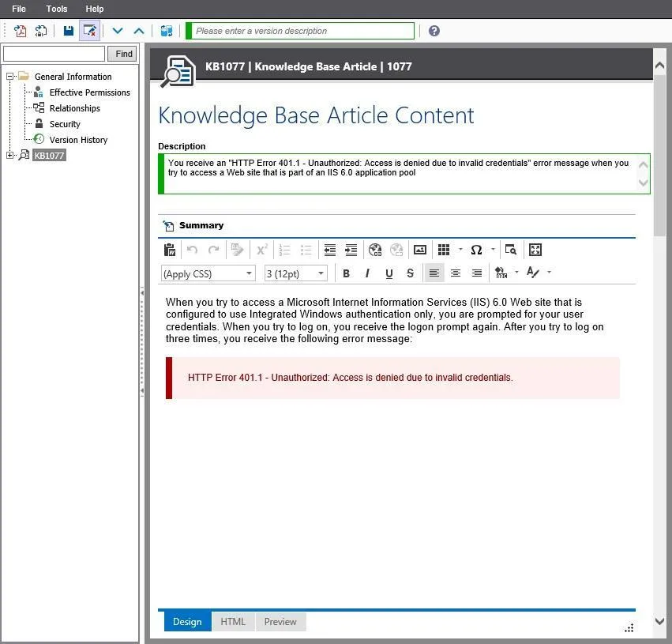Open the background color dropdown arrow
The width and height of the screenshot is (672, 644).
click(x=516, y=272)
